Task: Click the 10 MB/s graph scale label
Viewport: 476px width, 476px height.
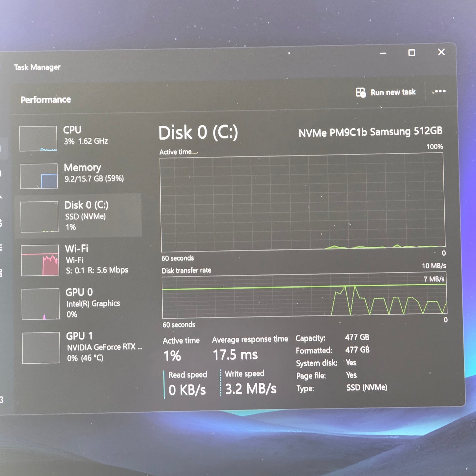Action: pyautogui.click(x=434, y=266)
